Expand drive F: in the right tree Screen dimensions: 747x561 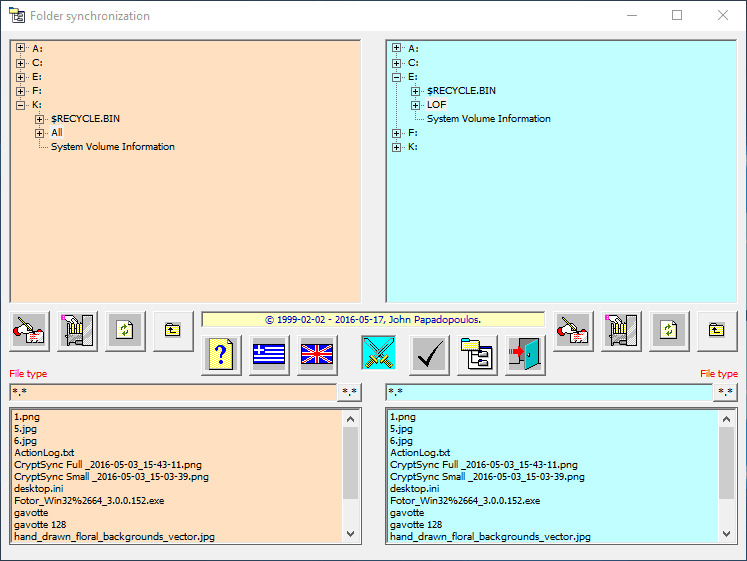[x=396, y=133]
